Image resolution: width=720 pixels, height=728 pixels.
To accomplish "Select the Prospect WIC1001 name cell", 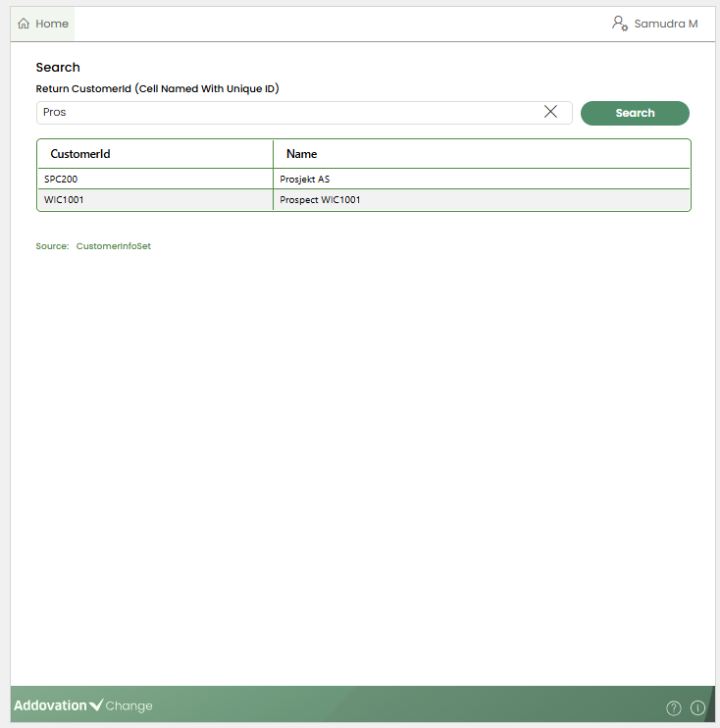I will click(321, 200).
